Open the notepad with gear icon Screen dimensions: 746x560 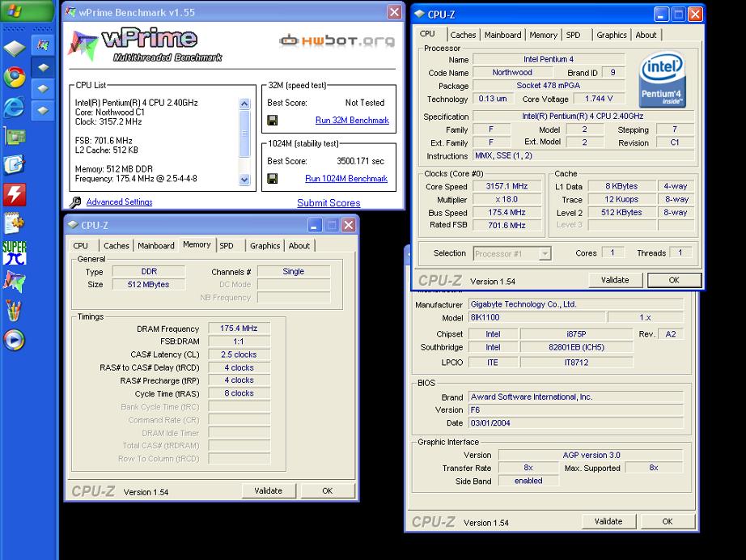point(15,223)
